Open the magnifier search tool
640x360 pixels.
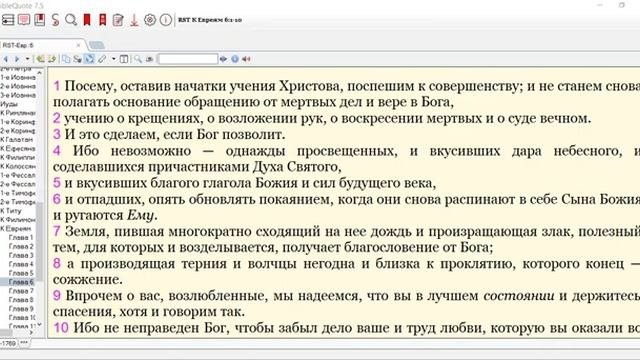click(71, 20)
